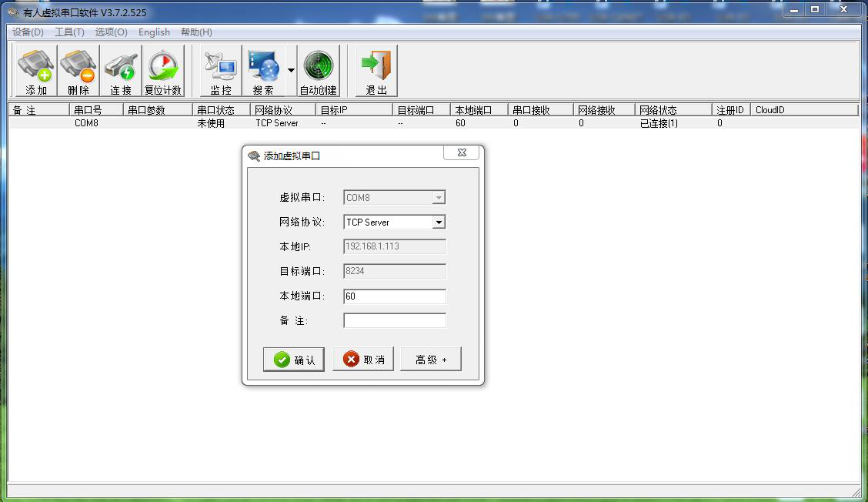Cancel dialog with 取消 button
The image size is (868, 502).
(363, 360)
